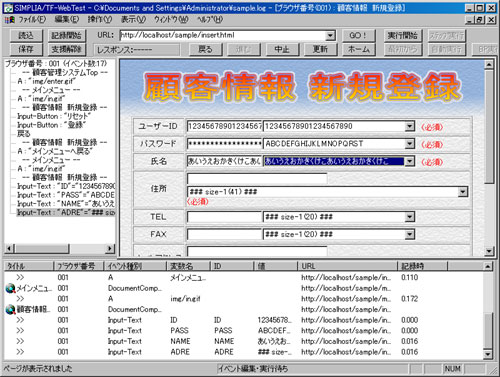The image size is (500, 377).
Task: Click the 氏名 text input field
Action: 225,161
